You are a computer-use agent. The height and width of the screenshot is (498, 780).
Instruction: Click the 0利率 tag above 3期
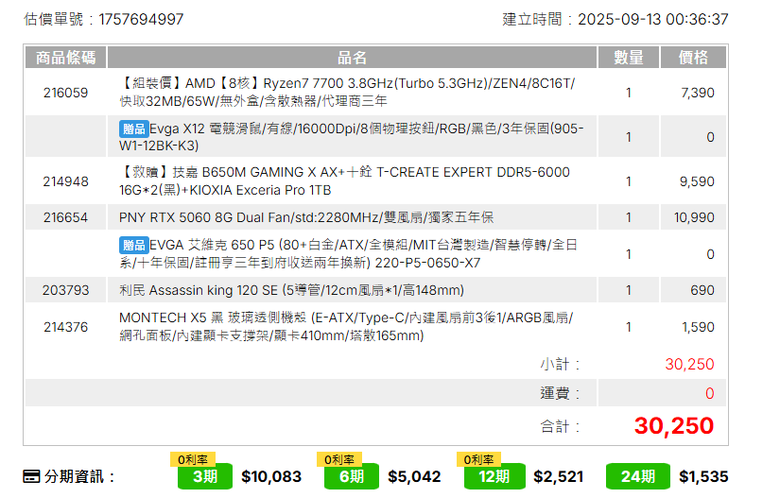tap(193, 459)
